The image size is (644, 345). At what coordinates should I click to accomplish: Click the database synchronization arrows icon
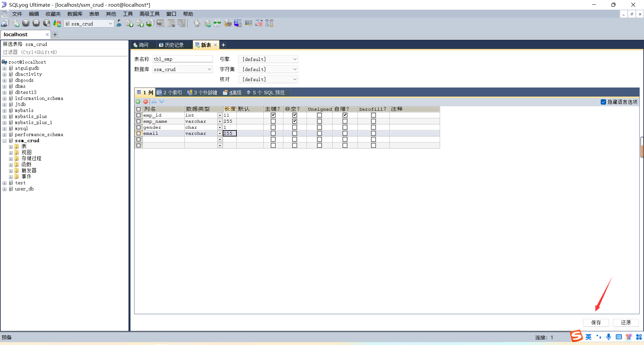pyautogui.click(x=217, y=23)
